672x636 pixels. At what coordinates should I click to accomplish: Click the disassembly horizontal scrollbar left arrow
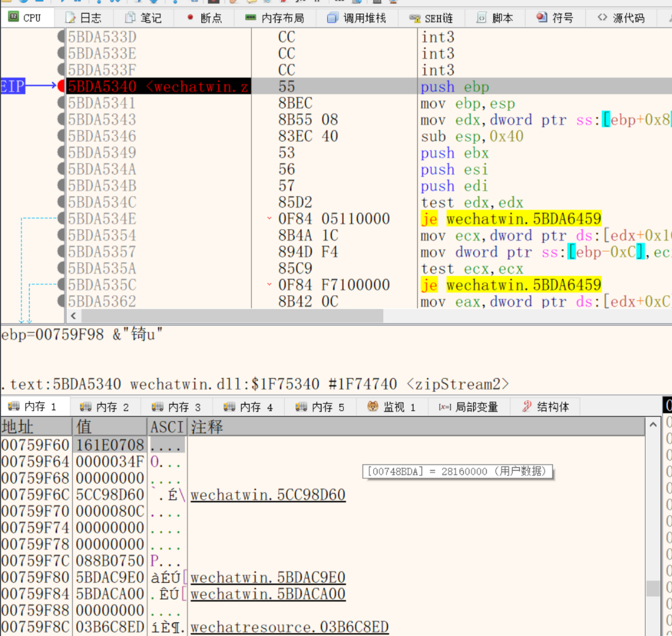pyautogui.click(x=73, y=316)
